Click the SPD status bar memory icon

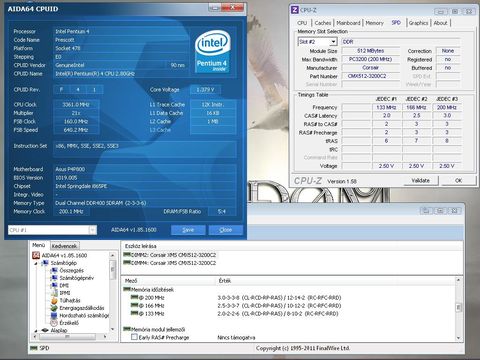[33, 348]
